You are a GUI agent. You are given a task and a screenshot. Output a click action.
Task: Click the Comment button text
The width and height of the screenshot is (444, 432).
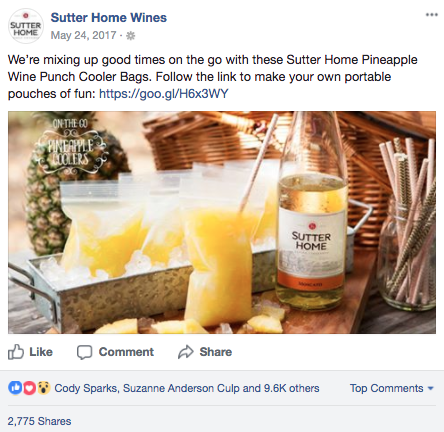click(x=126, y=352)
